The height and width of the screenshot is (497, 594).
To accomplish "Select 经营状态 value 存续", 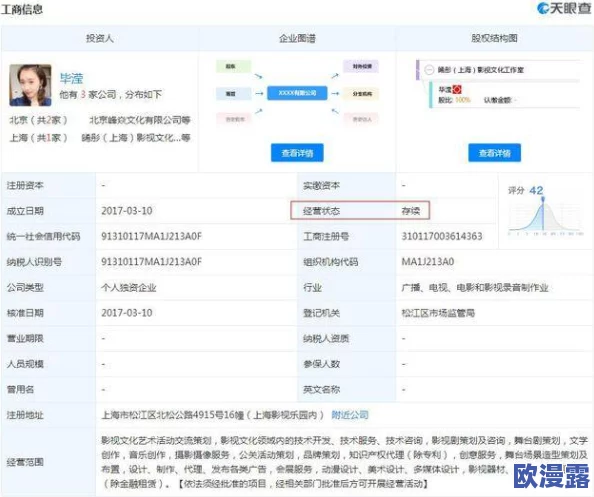I will point(411,211).
